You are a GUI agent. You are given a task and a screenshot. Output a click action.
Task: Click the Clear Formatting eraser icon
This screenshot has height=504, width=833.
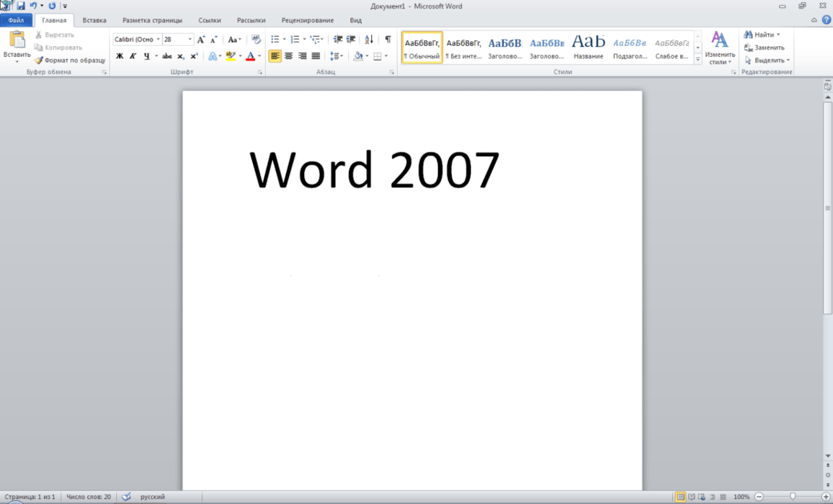pos(256,40)
